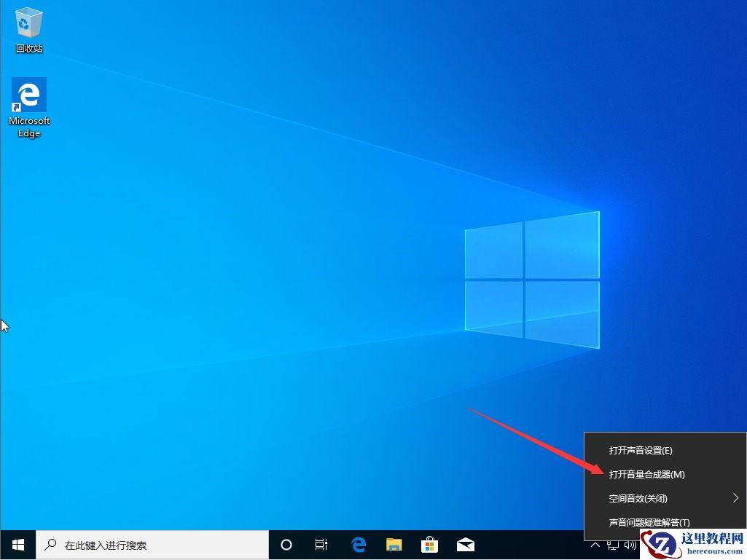Expand hidden tray icons with the chevron
This screenshot has width=747, height=560.
(x=595, y=544)
